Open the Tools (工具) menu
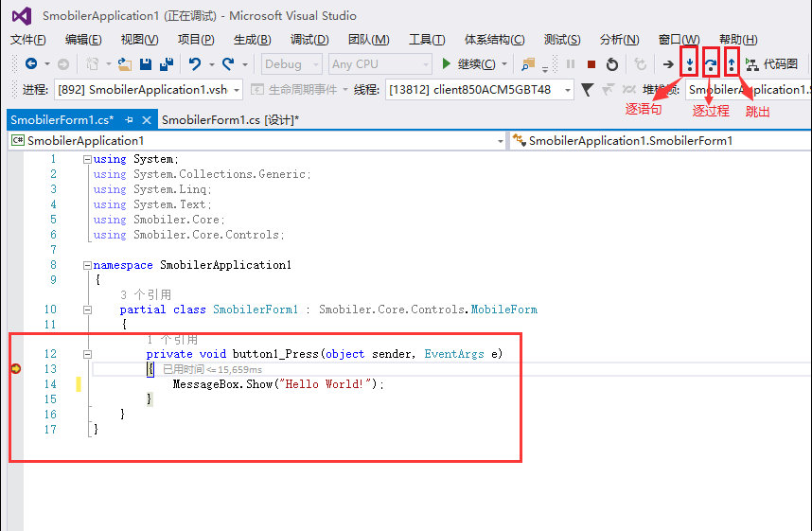 click(427, 40)
